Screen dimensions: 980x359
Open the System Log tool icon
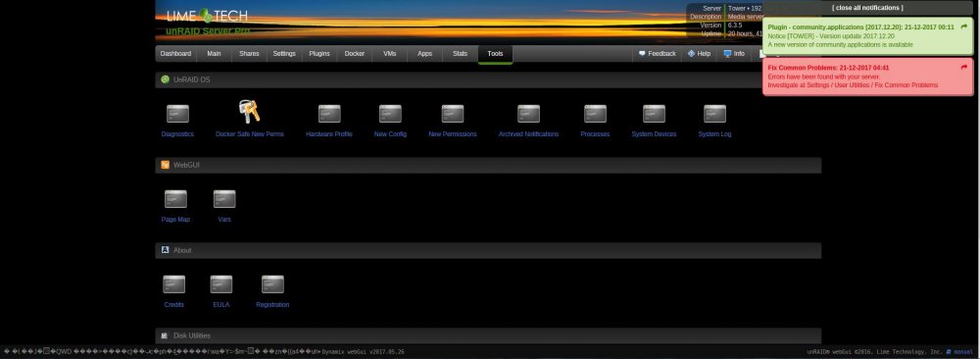pos(714,114)
